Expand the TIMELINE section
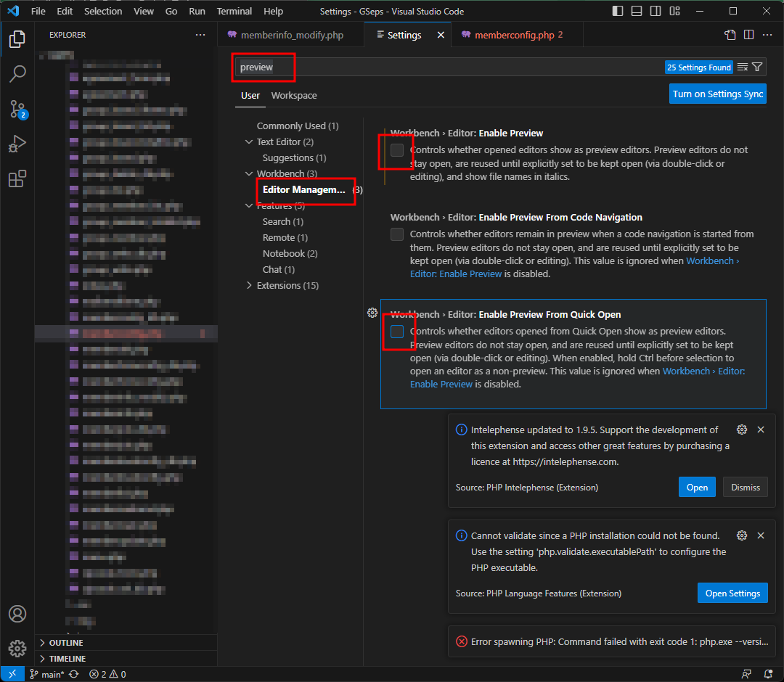The height and width of the screenshot is (682, 784). coord(128,659)
